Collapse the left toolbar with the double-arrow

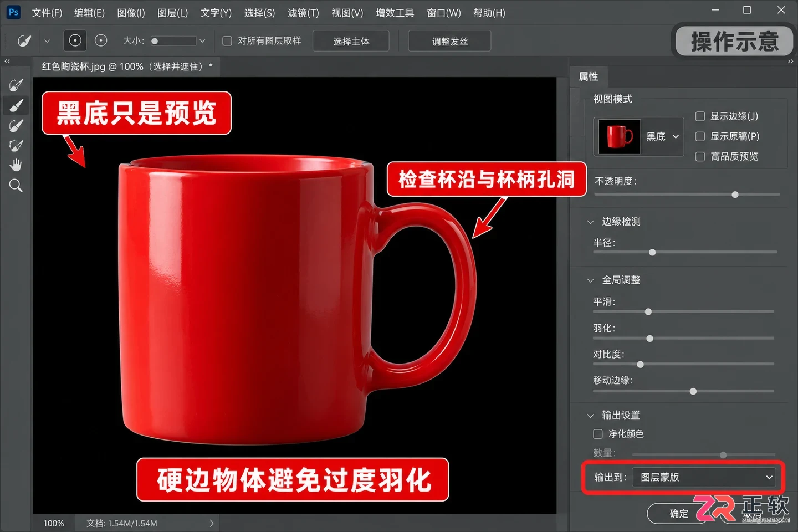point(7,62)
